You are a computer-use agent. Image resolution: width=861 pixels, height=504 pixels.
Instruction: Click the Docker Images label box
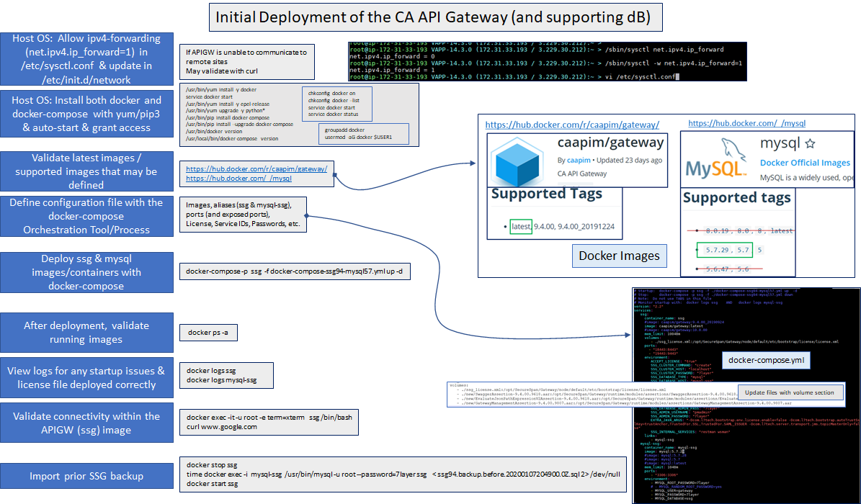point(620,256)
